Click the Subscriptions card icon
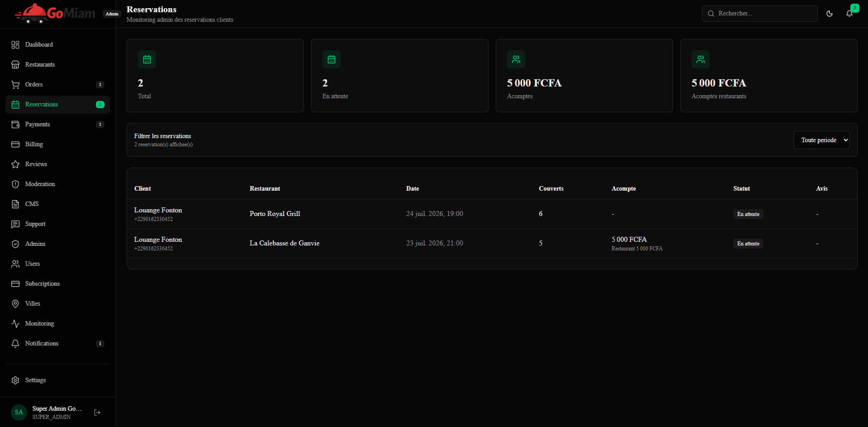This screenshot has width=868, height=427. coord(15,284)
